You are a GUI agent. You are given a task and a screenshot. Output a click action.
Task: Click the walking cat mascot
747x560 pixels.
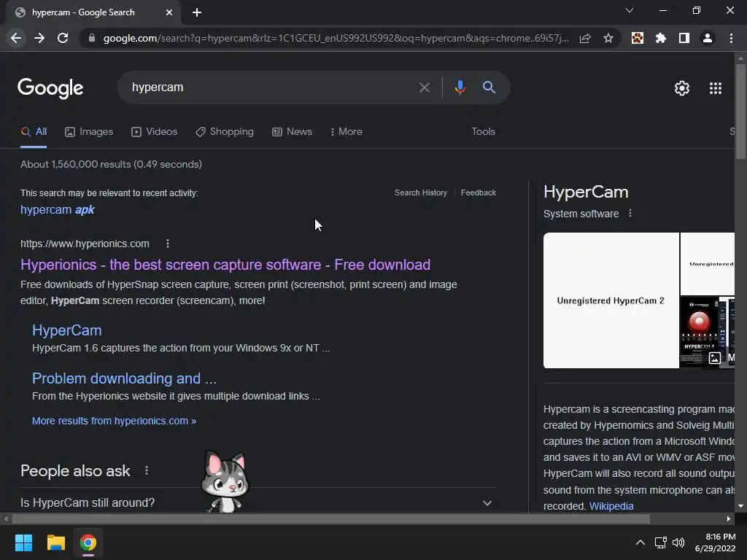tap(225, 481)
